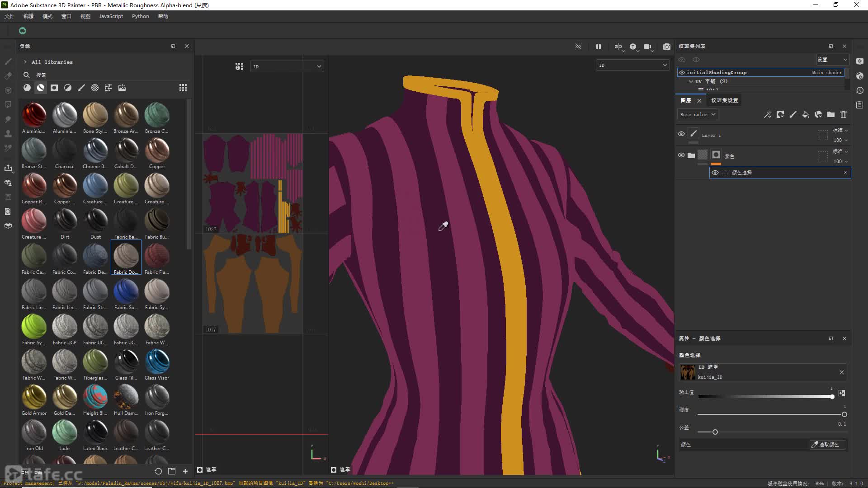Viewport: 868px width, 488px height.
Task: Open the export/send-to icon in left toolbar
Action: 8,168
